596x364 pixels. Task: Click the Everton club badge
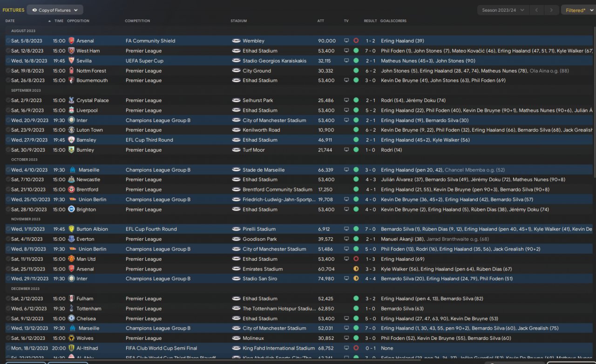click(71, 239)
